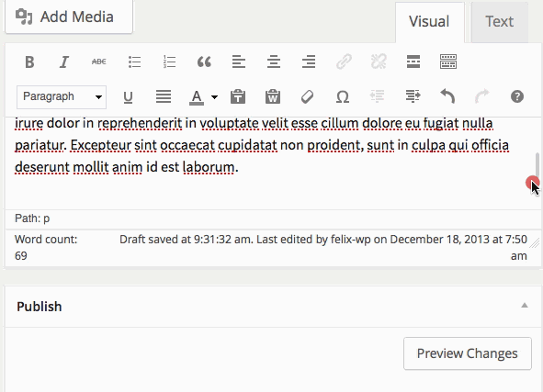The image size is (543, 392).
Task: Click the redo icon
Action: point(482,96)
